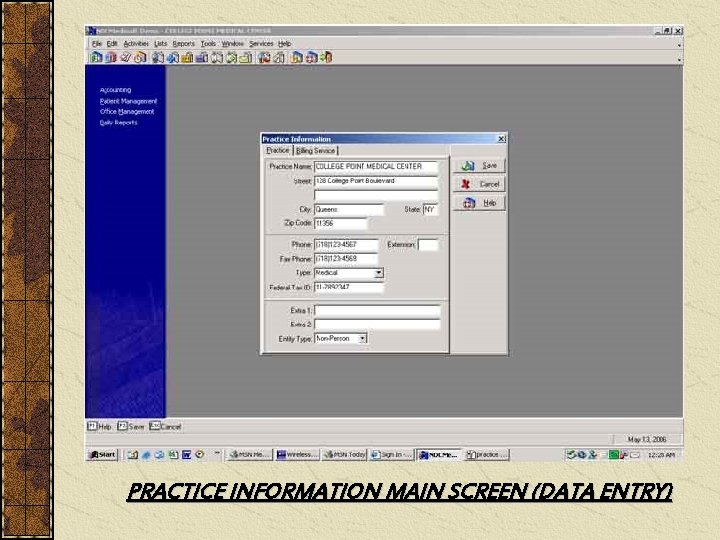
Task: Click Cancel in Practice Information dialog
Action: pyautogui.click(x=479, y=184)
